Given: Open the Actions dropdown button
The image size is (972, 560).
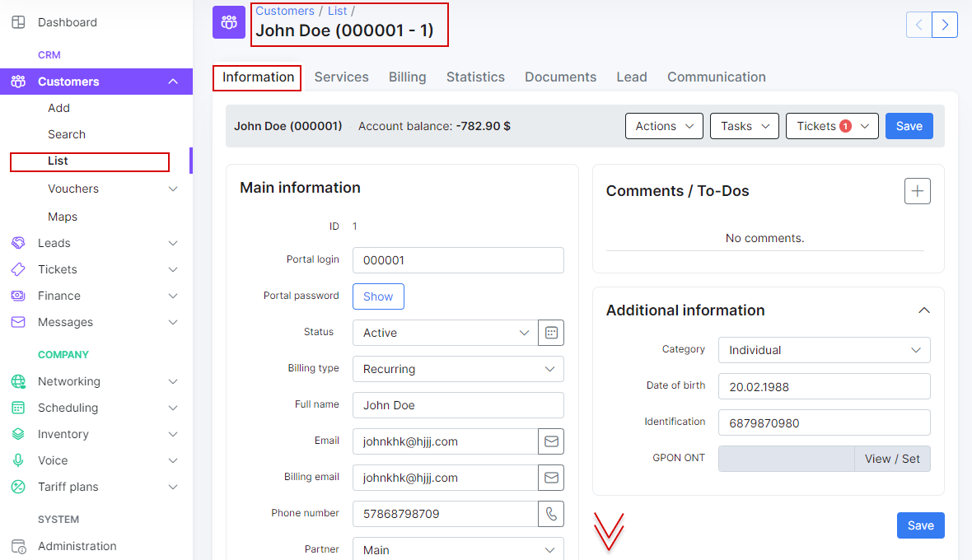Looking at the screenshot, I should (664, 126).
